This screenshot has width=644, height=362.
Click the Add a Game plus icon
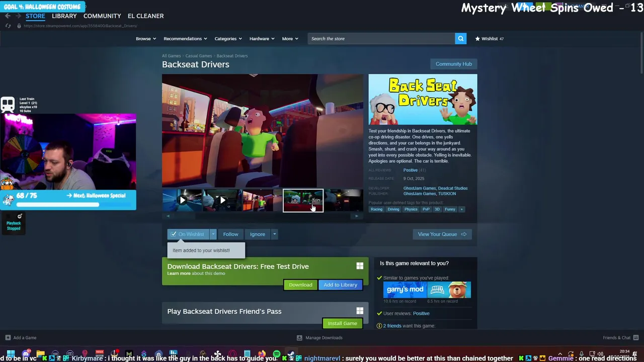click(8, 338)
